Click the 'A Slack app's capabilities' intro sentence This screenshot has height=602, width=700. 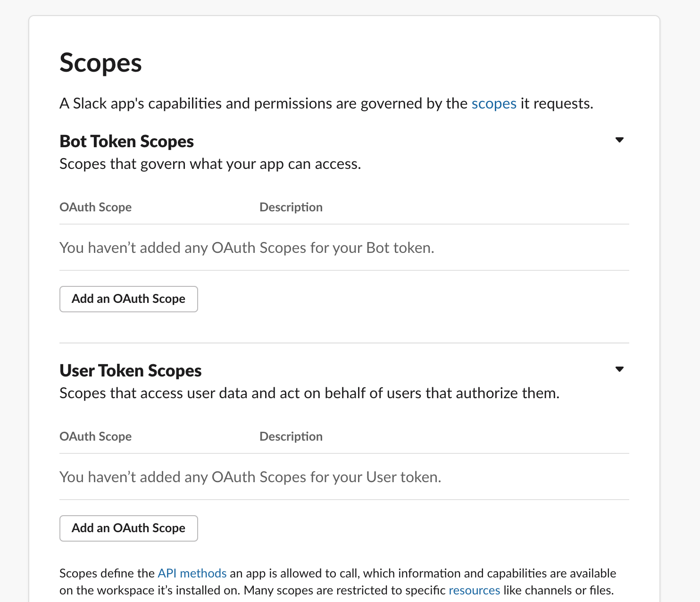coord(264,104)
